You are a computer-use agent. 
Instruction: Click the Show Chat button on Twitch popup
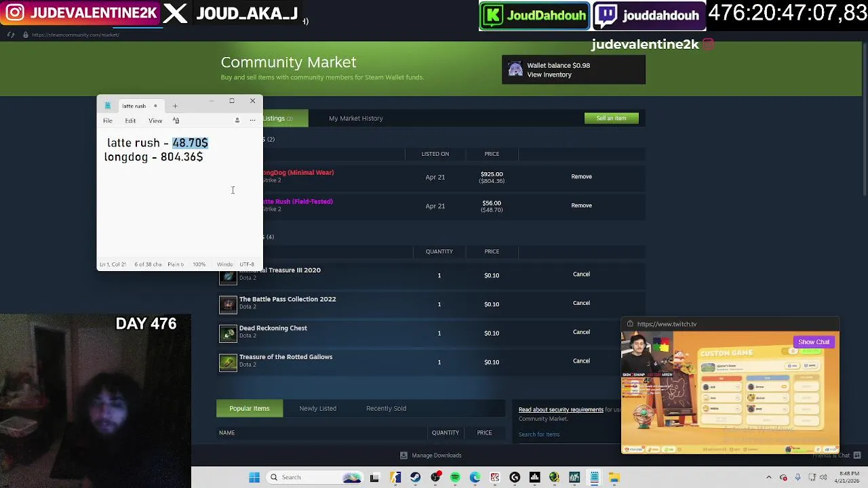pyautogui.click(x=814, y=342)
